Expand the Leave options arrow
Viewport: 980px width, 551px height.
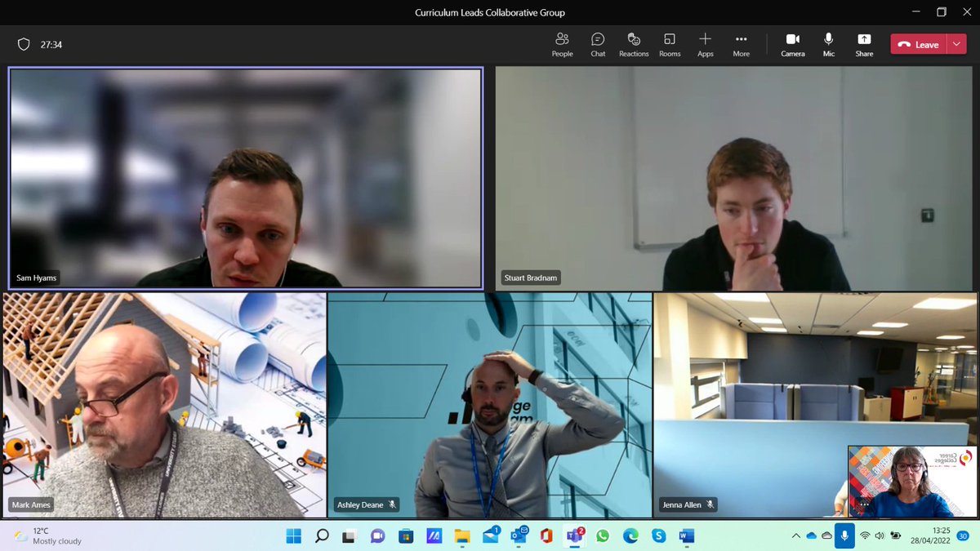pos(956,45)
